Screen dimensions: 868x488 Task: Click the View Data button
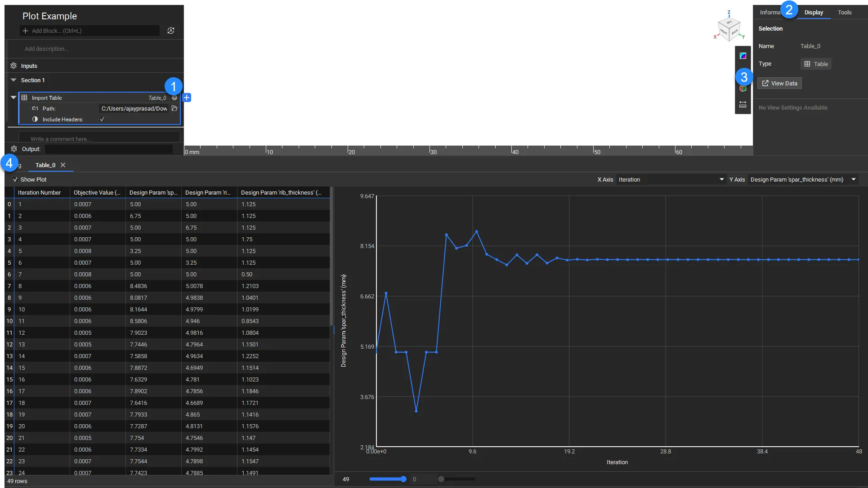(x=779, y=83)
